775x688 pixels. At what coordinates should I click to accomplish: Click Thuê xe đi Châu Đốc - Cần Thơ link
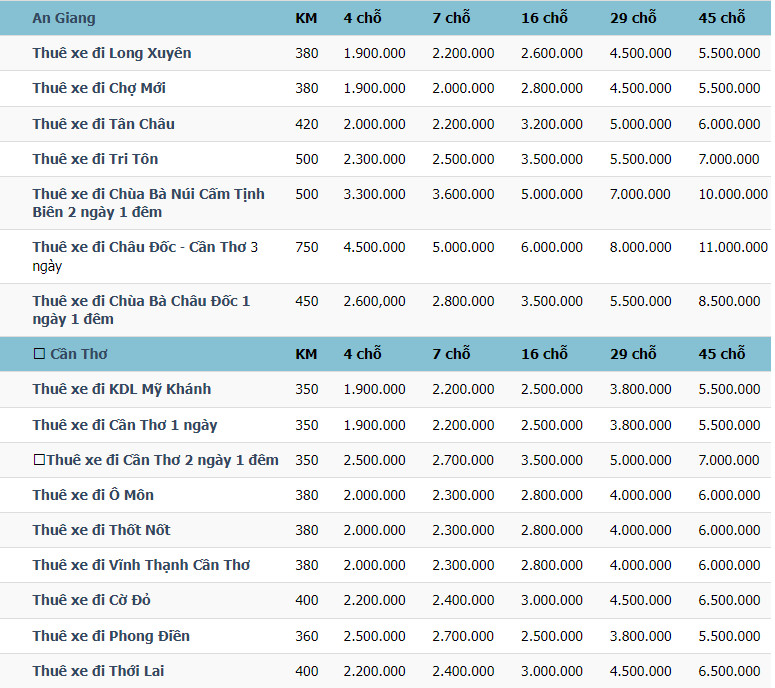click(x=145, y=247)
